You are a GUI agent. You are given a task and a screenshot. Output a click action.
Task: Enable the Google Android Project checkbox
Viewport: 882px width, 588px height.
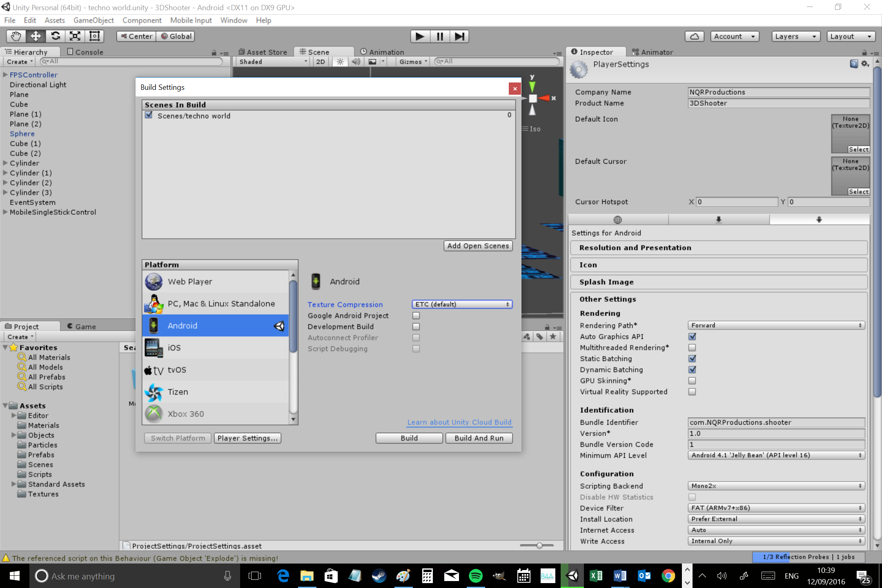[416, 316]
